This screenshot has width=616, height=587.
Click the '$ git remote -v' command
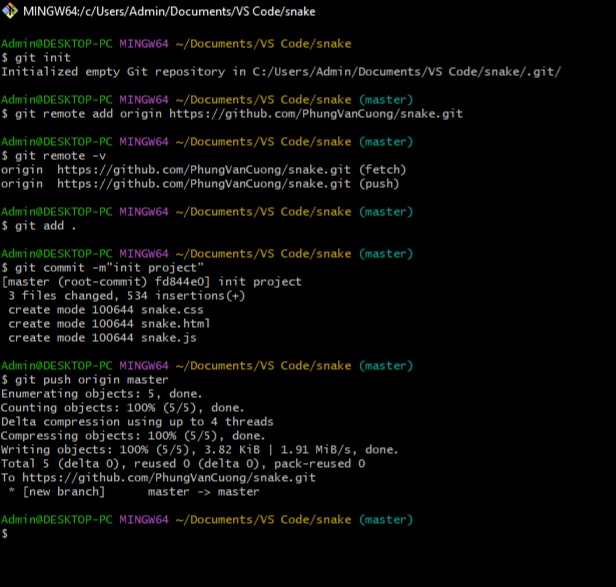tap(53, 156)
